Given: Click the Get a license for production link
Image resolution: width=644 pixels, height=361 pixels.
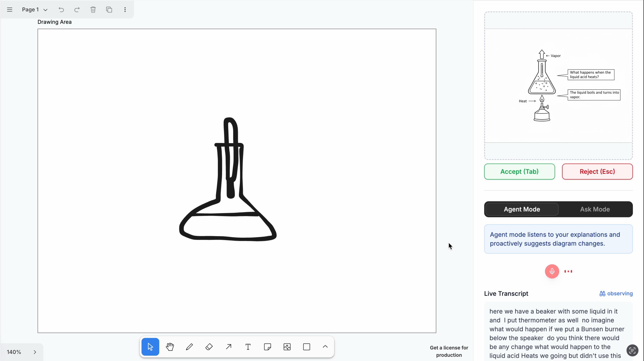Looking at the screenshot, I should [449, 351].
